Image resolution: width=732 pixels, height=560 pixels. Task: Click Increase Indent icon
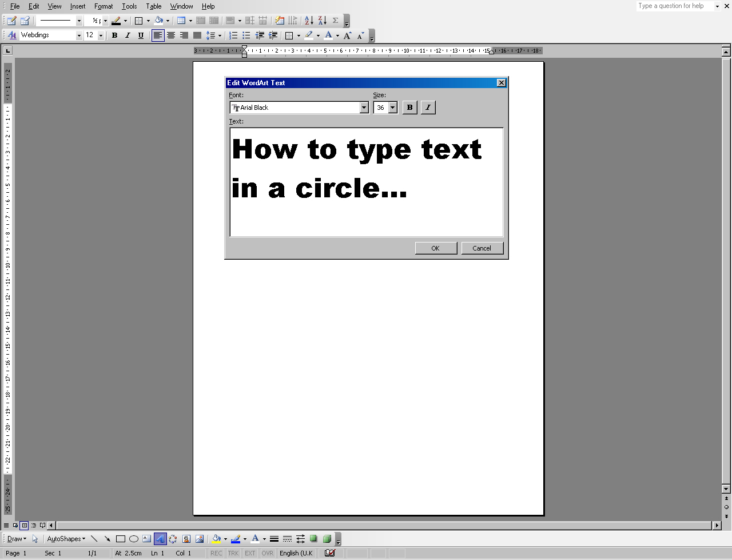[273, 35]
